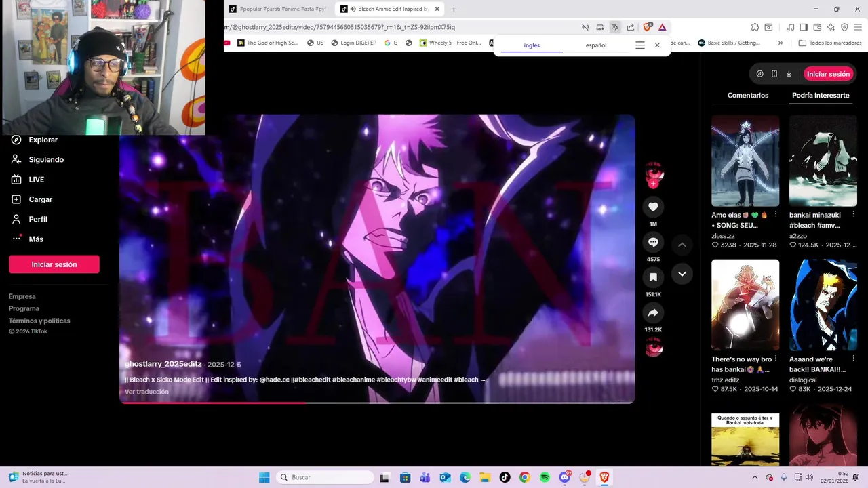Open the Leo AI star icon
This screenshot has width=868, height=488.
(x=831, y=27)
